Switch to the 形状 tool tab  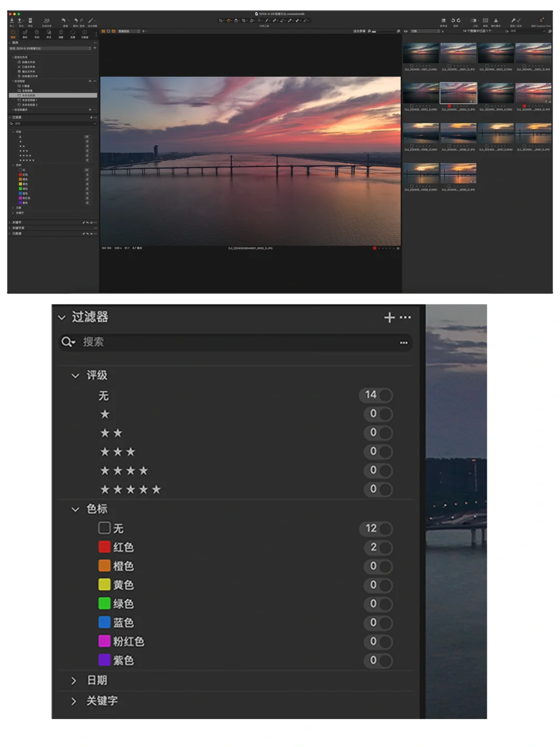(37, 34)
